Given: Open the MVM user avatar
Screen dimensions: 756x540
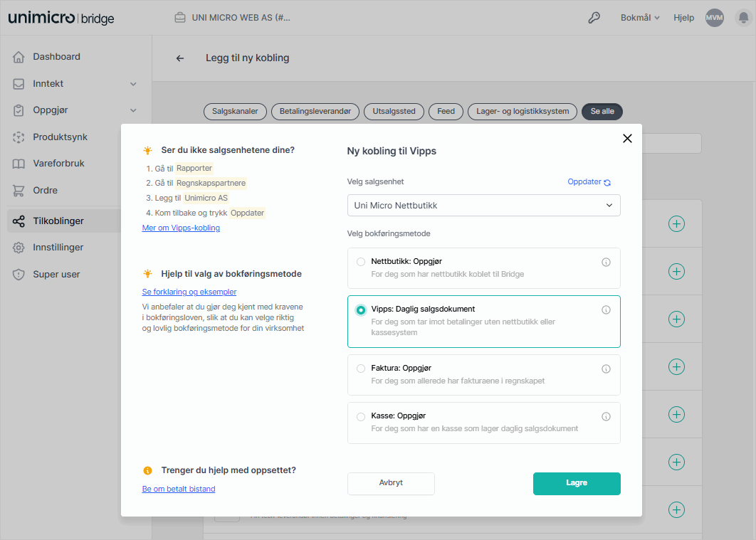Looking at the screenshot, I should point(715,18).
